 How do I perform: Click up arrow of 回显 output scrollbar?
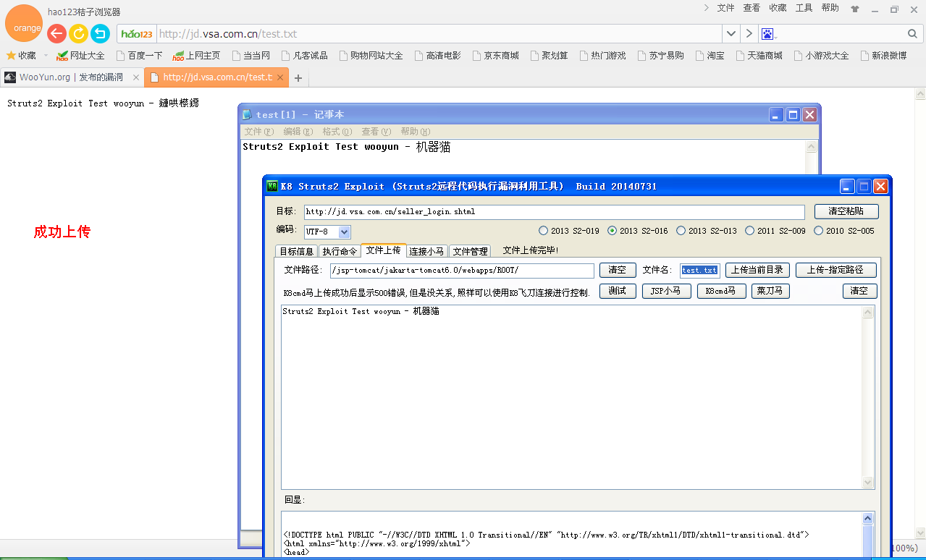(867, 519)
